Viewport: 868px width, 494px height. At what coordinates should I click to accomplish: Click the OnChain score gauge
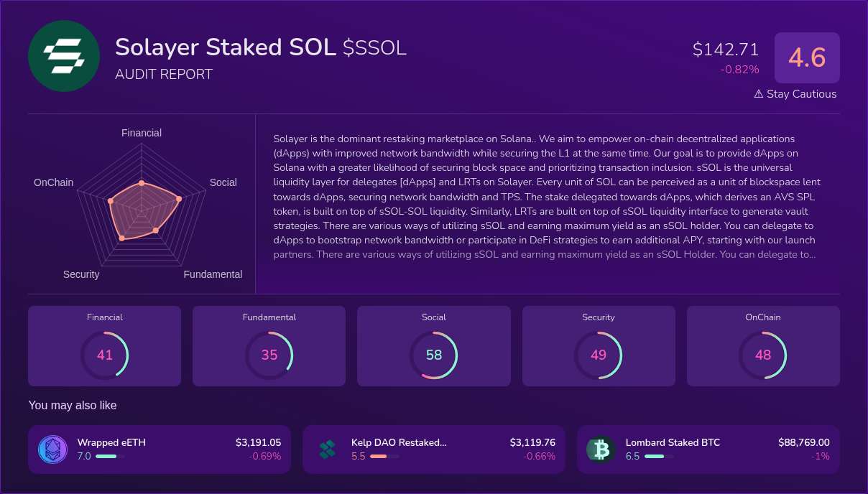[x=763, y=355]
